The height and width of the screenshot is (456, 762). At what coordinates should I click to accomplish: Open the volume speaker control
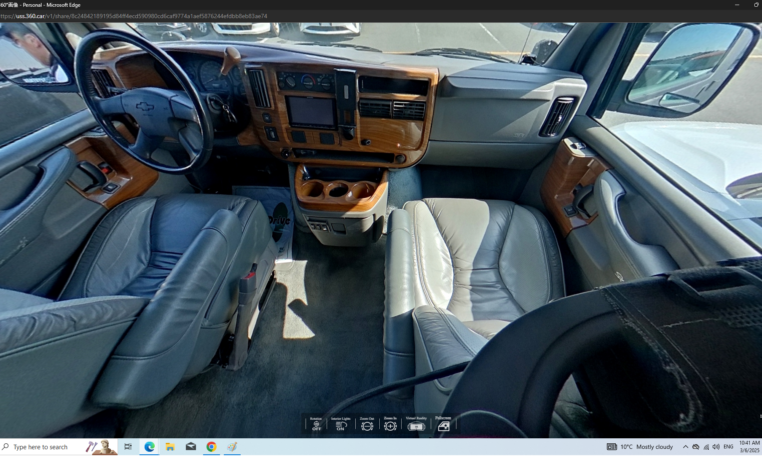(716, 447)
